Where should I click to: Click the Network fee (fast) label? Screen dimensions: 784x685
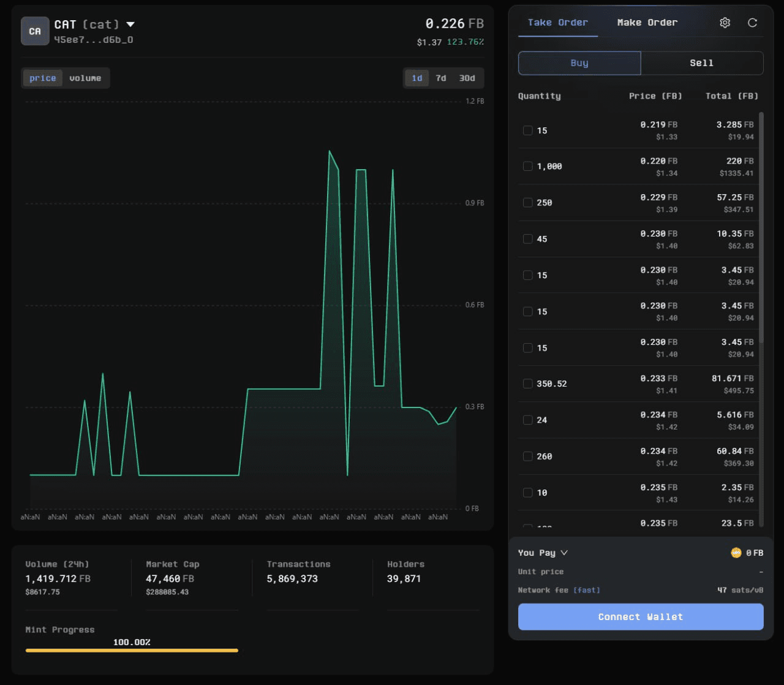coord(559,590)
